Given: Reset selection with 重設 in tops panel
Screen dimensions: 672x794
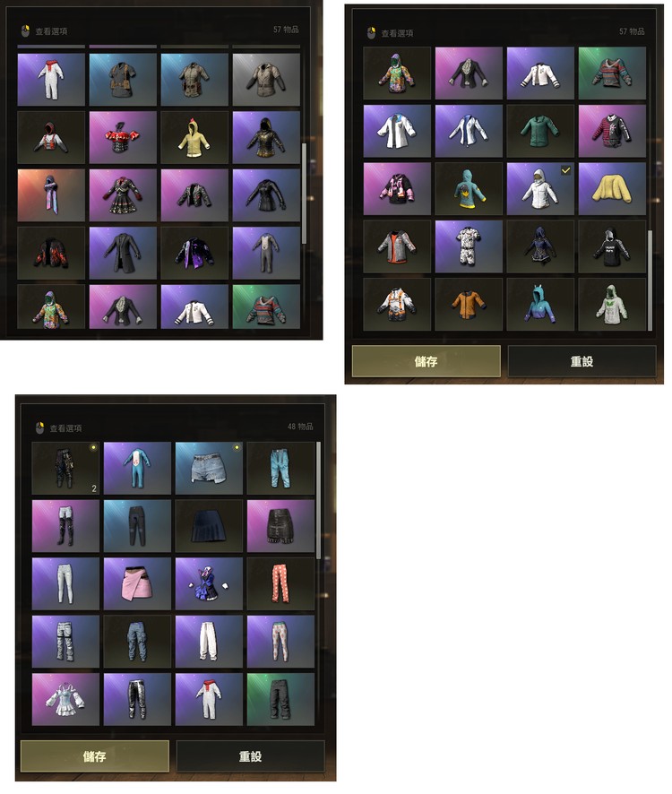Looking at the screenshot, I should 582,361.
